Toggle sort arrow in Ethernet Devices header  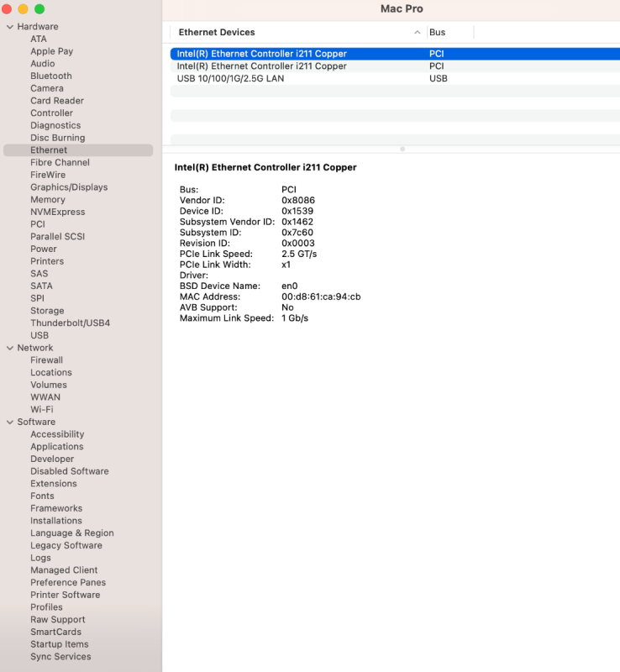417,33
